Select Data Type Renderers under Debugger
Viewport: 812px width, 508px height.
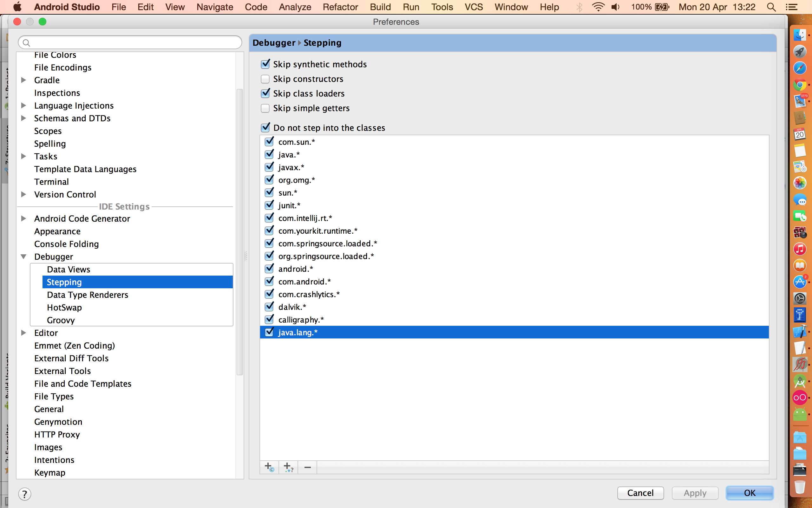pos(88,295)
